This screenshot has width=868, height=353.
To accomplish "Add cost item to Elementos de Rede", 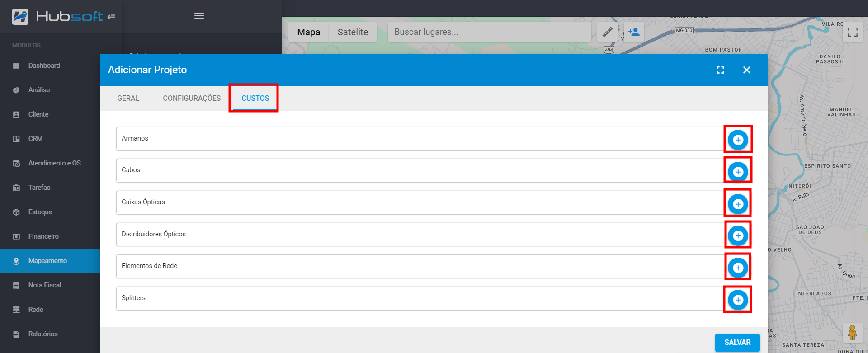I will click(738, 268).
